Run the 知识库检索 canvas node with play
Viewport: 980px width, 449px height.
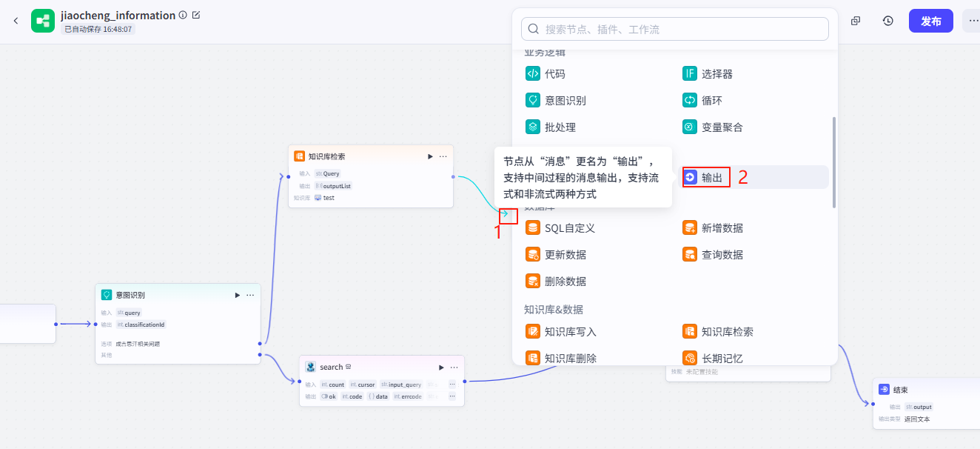click(430, 156)
